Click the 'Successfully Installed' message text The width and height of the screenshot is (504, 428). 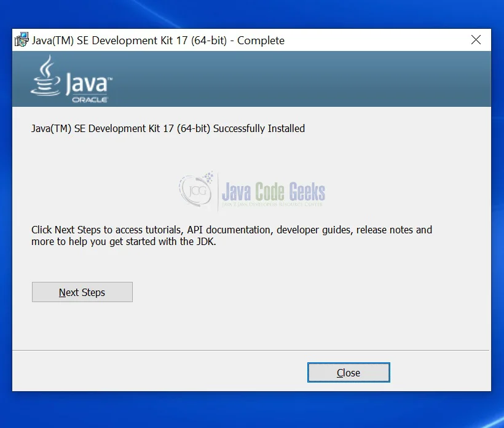click(168, 128)
